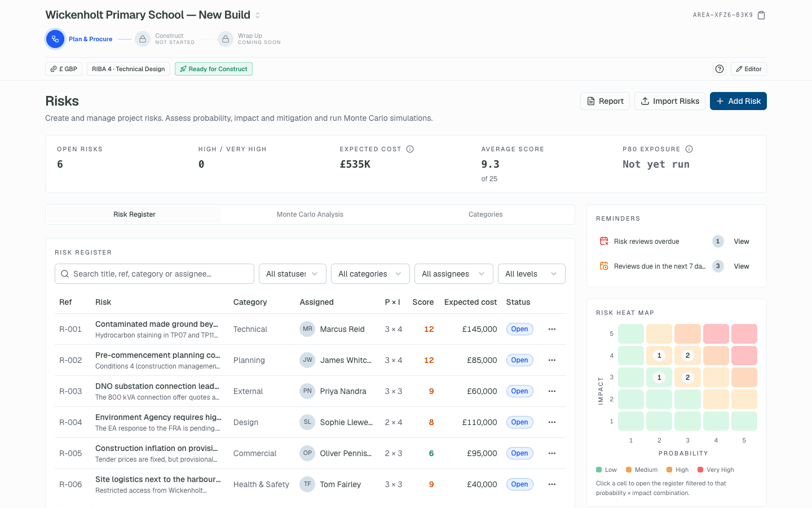Copy the AREA-XFZ6-B3K9 project code

(x=761, y=15)
